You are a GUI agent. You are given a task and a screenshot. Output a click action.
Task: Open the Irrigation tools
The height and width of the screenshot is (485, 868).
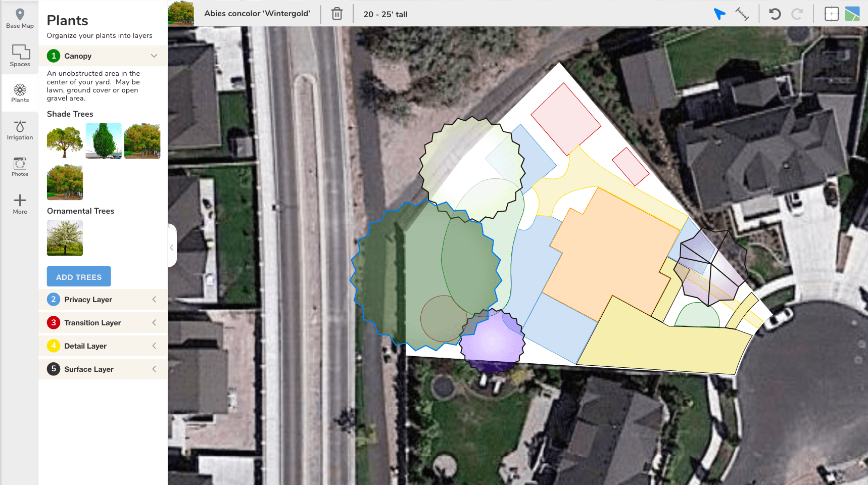coord(20,130)
